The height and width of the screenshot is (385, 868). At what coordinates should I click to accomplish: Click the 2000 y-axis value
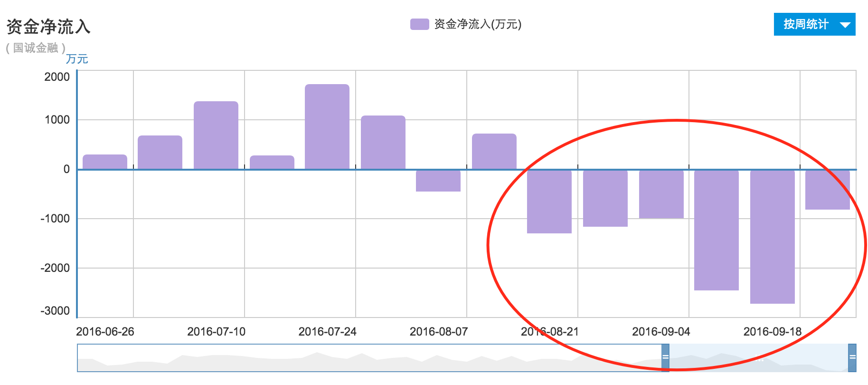[x=57, y=77]
